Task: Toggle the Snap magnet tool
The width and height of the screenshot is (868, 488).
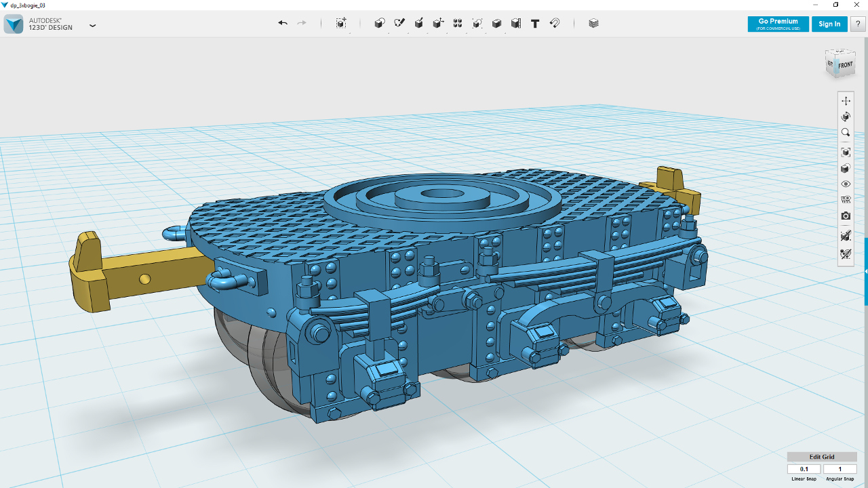Action: point(555,23)
